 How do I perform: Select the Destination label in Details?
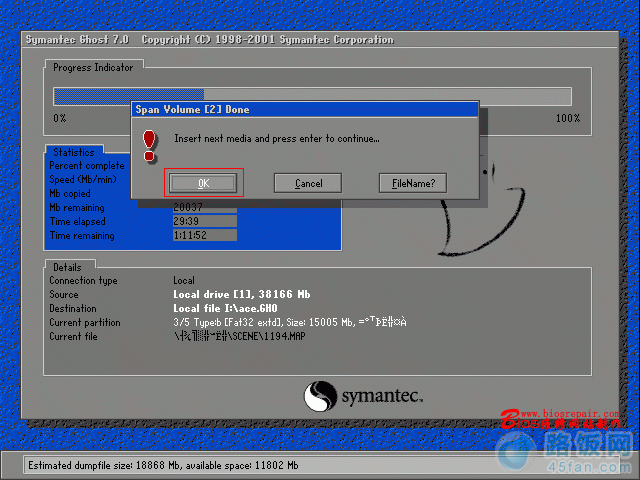pyautogui.click(x=73, y=308)
